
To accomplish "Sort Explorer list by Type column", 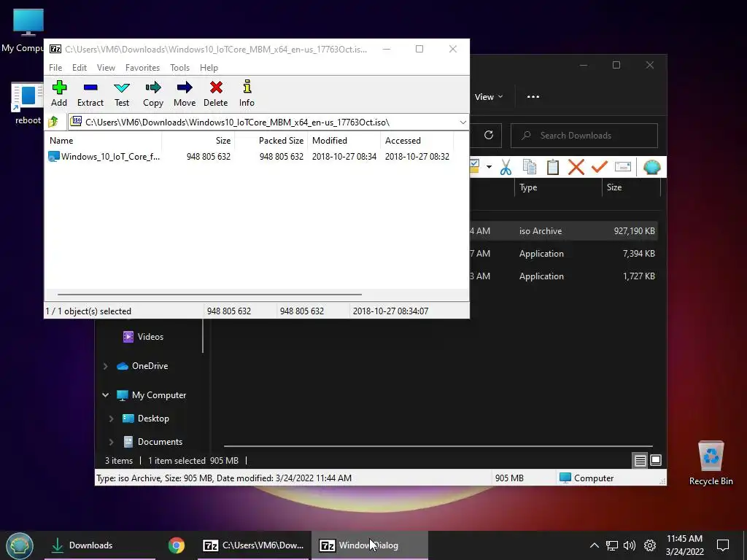I will pyautogui.click(x=558, y=187).
